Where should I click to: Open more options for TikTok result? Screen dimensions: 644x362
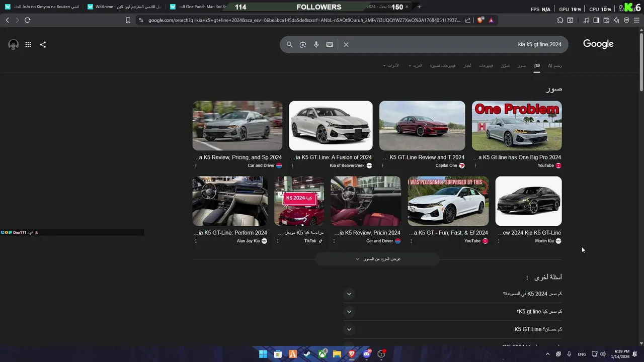click(x=278, y=241)
